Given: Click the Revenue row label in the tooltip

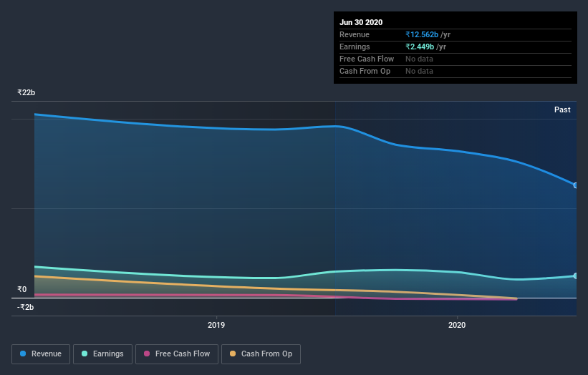Looking at the screenshot, I should [x=355, y=34].
